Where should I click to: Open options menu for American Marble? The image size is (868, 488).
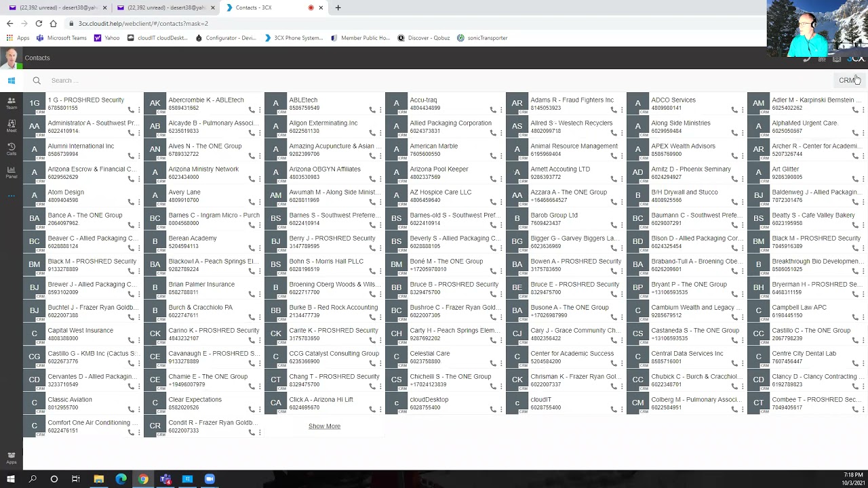[501, 156]
